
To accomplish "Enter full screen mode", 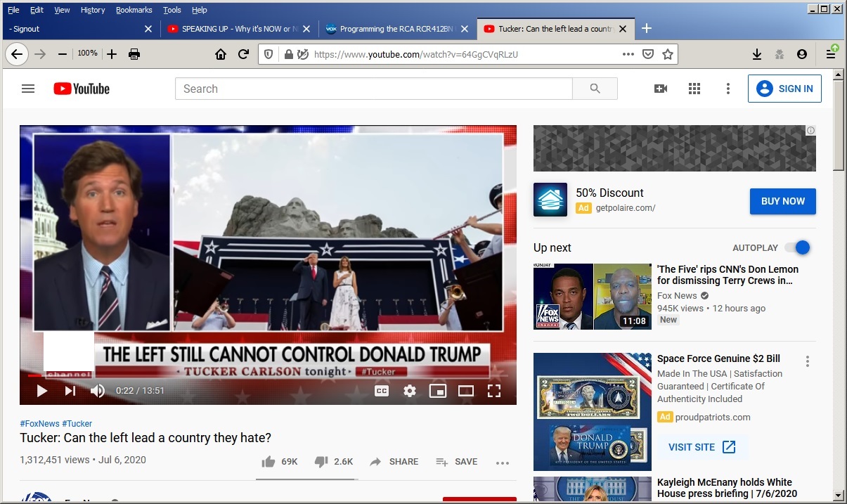I will point(494,391).
